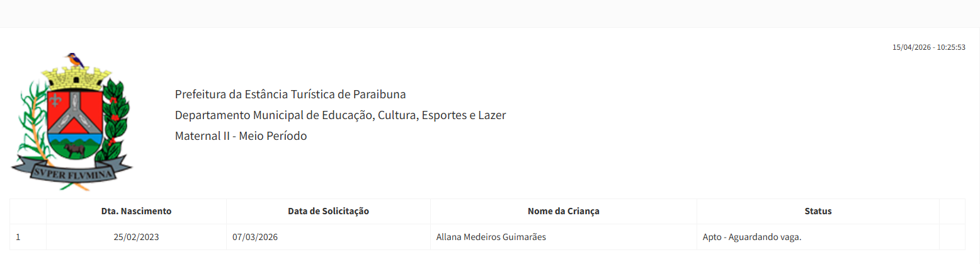Click the 15/04/2026 timestamp text
Image resolution: width=980 pixels, height=264 pixels.
pos(928,47)
